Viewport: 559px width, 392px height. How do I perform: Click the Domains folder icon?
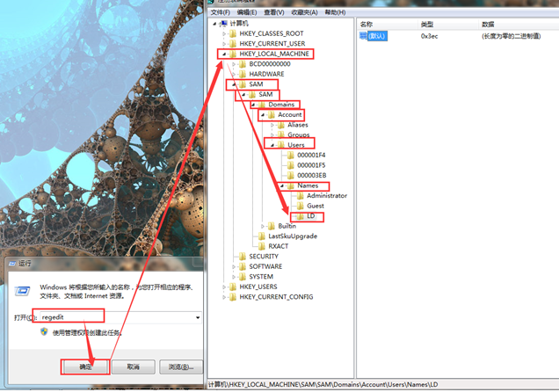pos(262,105)
